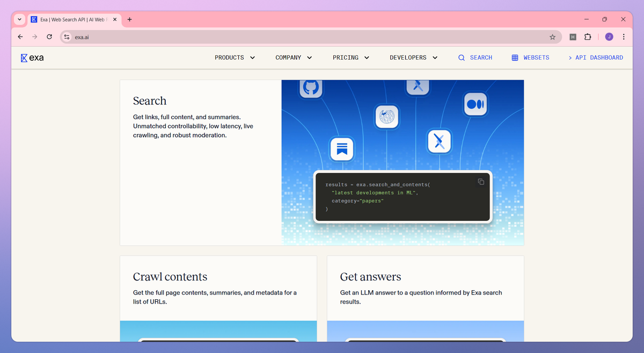
Task: Open the Chrome profile avatar J
Action: coord(609,37)
